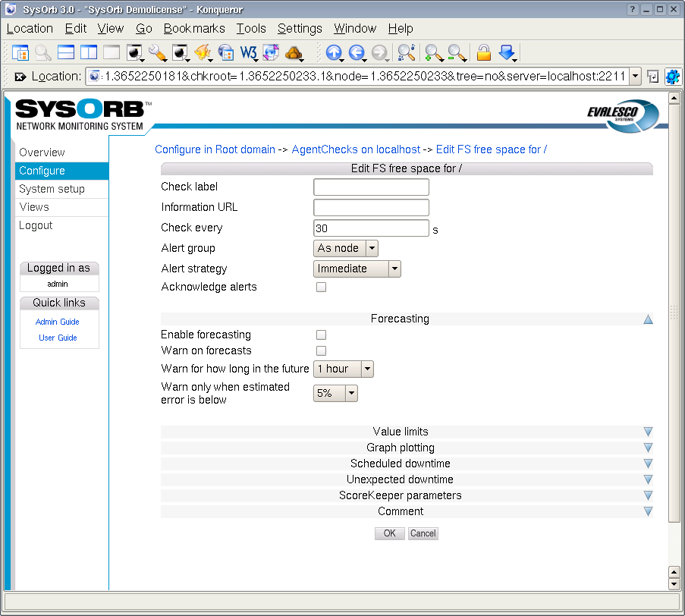Click the Information URL input field
This screenshot has width=685, height=616.
372,208
